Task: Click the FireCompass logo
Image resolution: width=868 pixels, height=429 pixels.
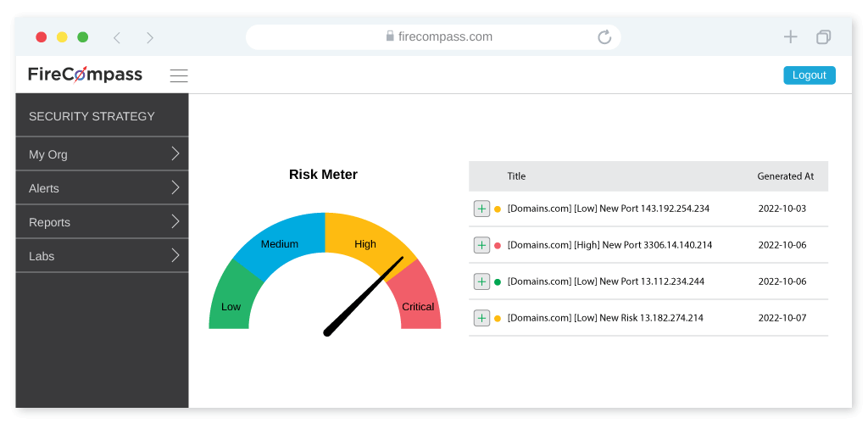Action: (x=86, y=74)
